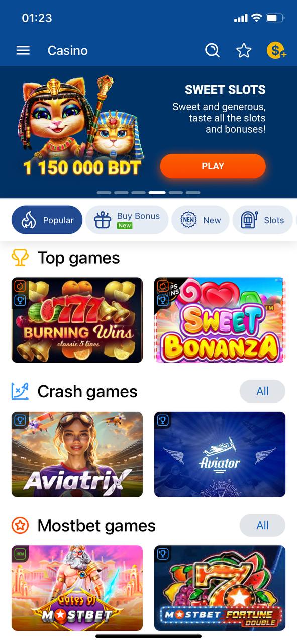Open favorites via the star icon
Image resolution: width=297 pixels, height=644 pixels.
point(244,50)
